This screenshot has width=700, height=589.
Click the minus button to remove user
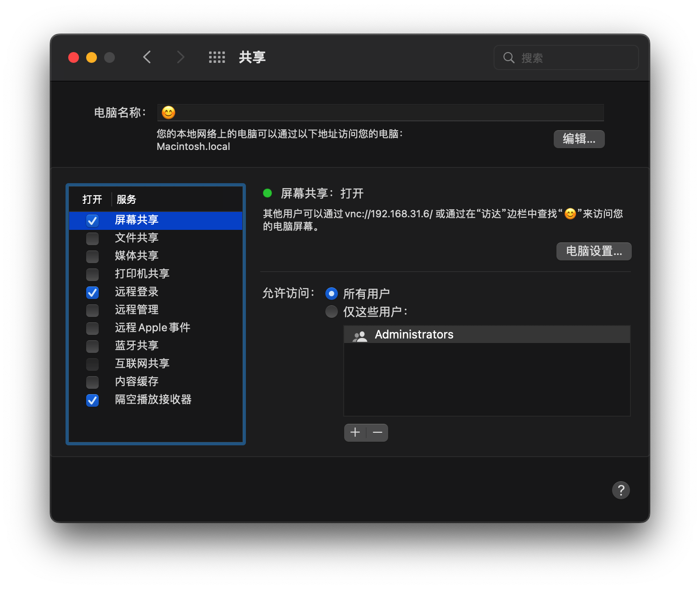pos(377,433)
